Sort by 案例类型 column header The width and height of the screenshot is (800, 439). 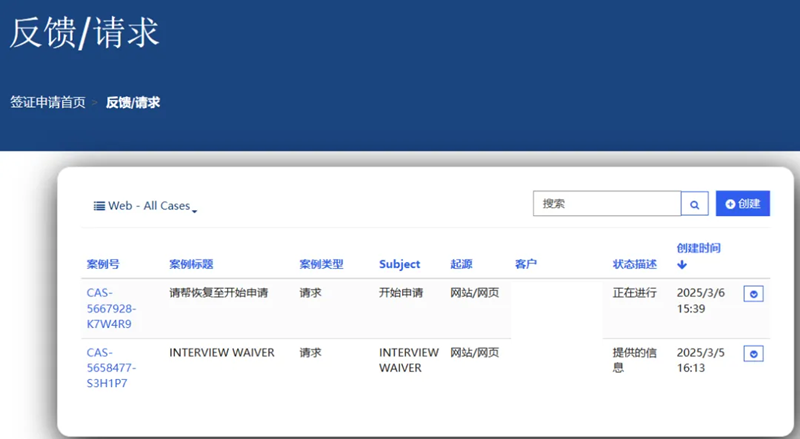click(321, 264)
